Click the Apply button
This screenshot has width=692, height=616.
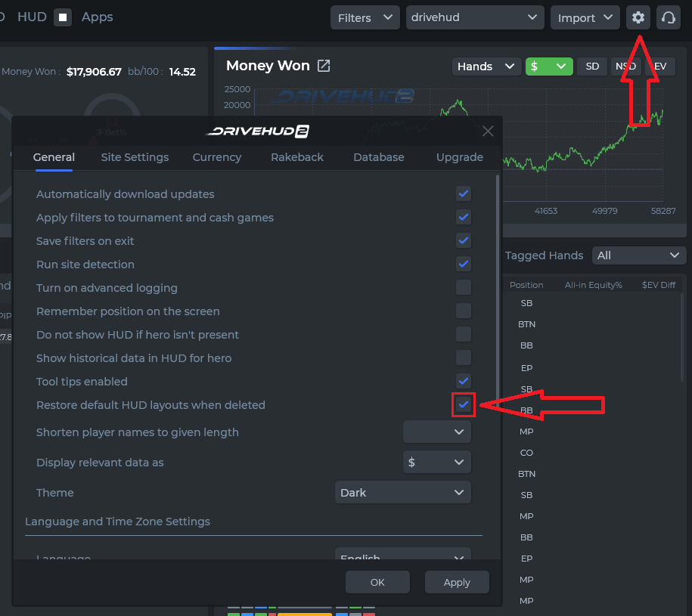point(457,582)
